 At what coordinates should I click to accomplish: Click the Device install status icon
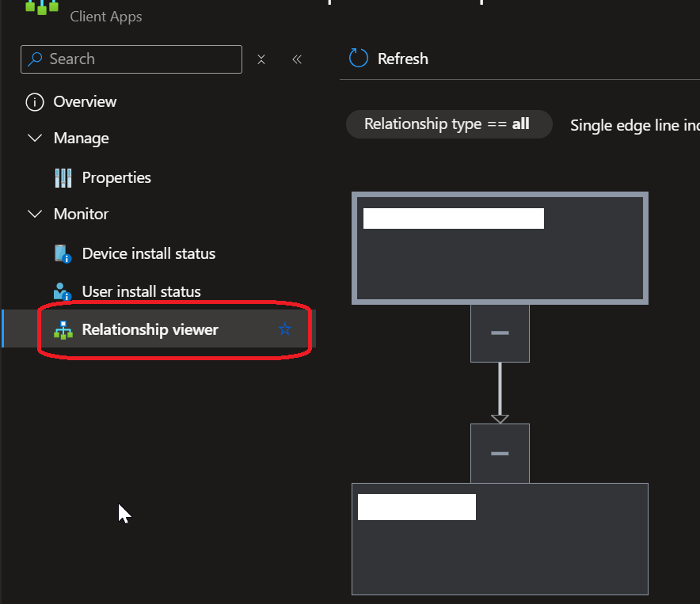pyautogui.click(x=63, y=254)
